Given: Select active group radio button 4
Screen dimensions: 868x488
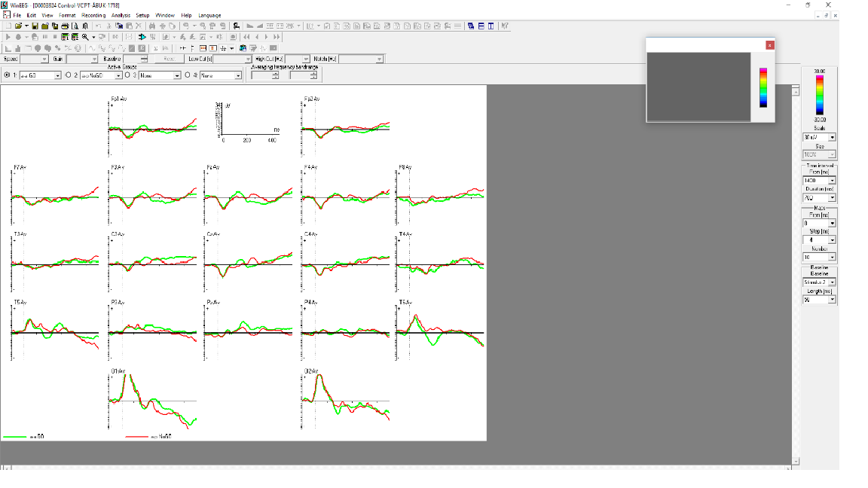Looking at the screenshot, I should [x=187, y=75].
